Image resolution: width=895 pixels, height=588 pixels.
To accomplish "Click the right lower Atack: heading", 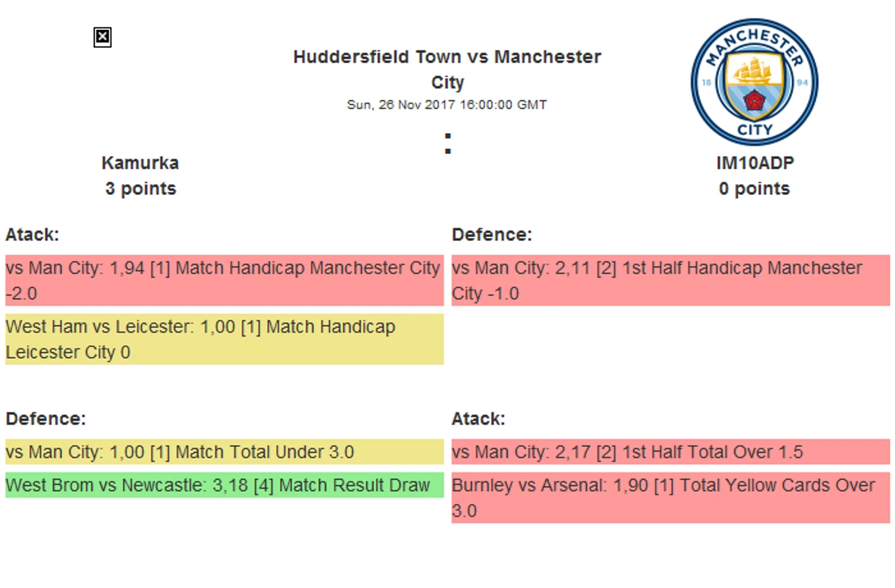I will [479, 419].
